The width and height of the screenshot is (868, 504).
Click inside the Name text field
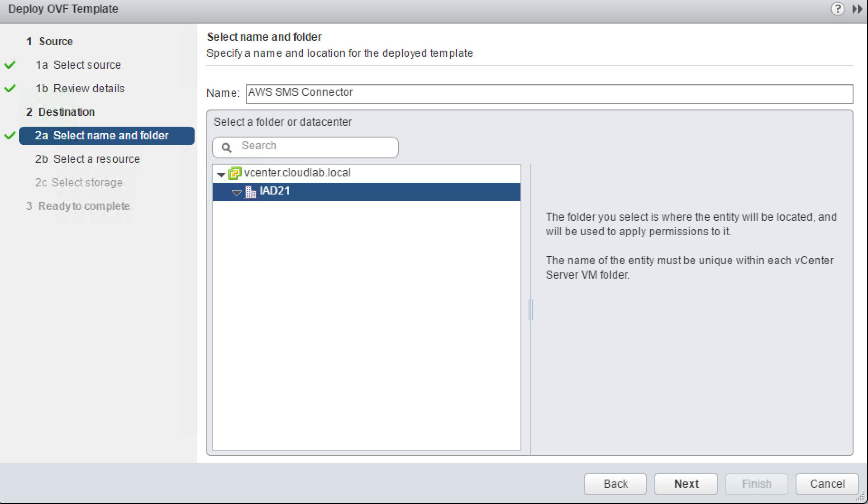pyautogui.click(x=453, y=93)
